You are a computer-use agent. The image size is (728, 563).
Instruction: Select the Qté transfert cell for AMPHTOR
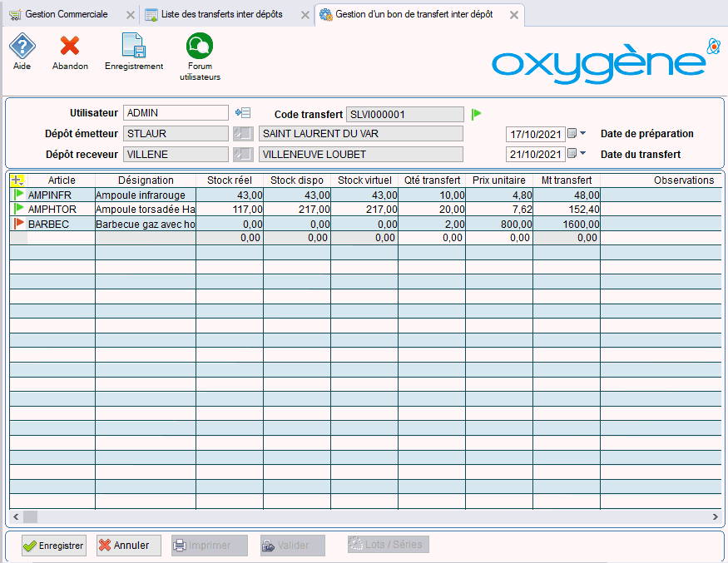click(x=431, y=210)
